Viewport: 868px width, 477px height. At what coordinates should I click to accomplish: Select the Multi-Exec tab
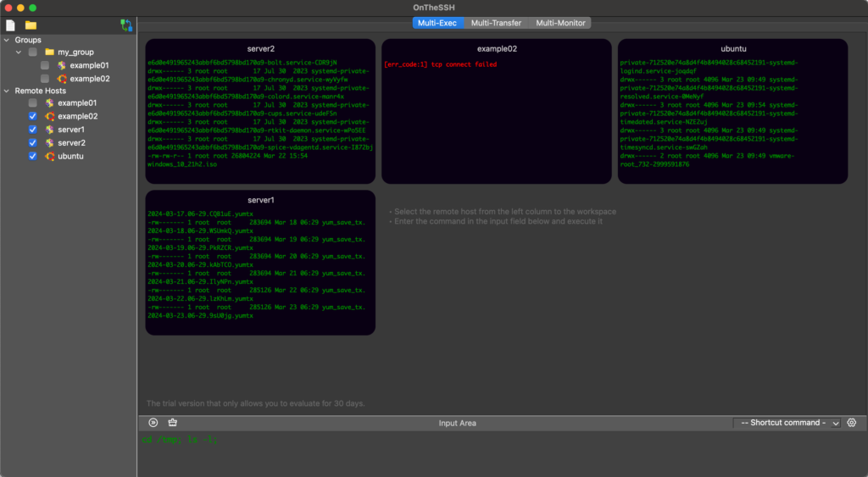pos(437,23)
